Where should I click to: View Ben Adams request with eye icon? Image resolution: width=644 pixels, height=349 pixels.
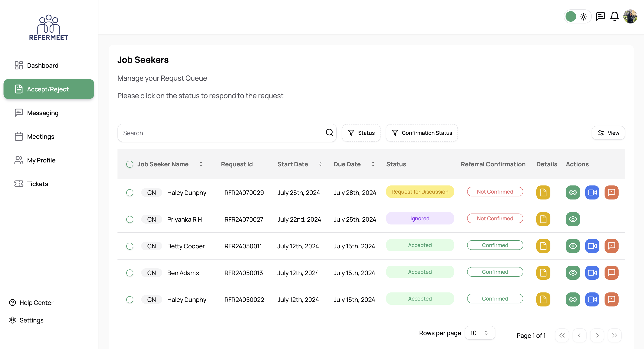(573, 273)
